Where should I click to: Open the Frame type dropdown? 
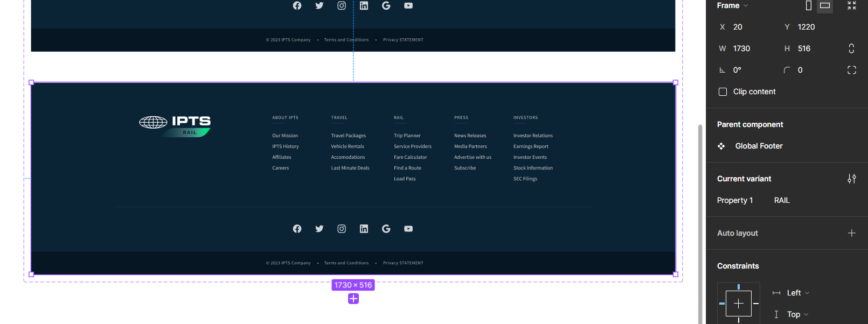click(733, 5)
